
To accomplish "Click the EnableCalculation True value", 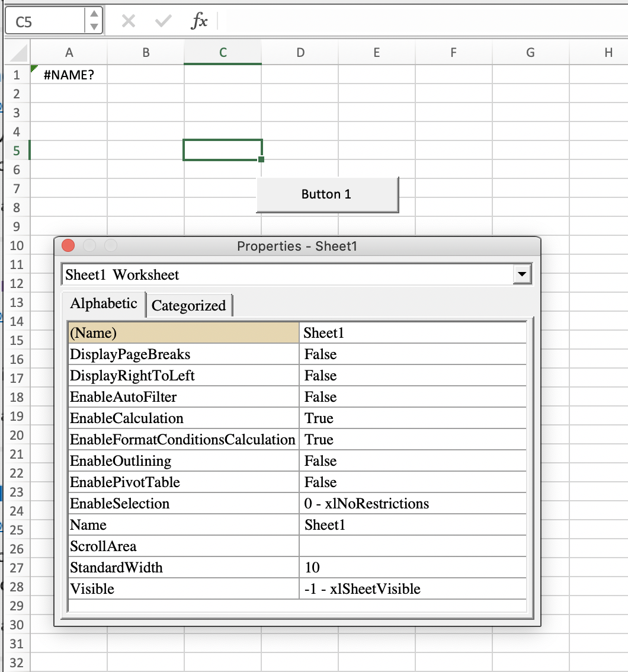I will (x=412, y=418).
